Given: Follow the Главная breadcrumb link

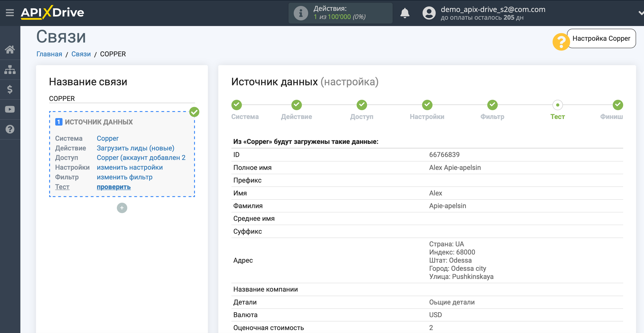Looking at the screenshot, I should [x=49, y=54].
